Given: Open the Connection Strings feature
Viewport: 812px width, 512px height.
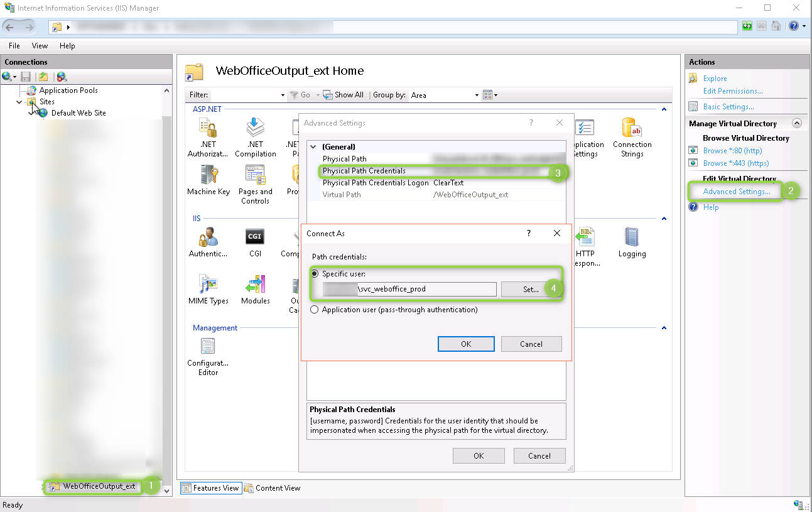Looking at the screenshot, I should [x=632, y=132].
